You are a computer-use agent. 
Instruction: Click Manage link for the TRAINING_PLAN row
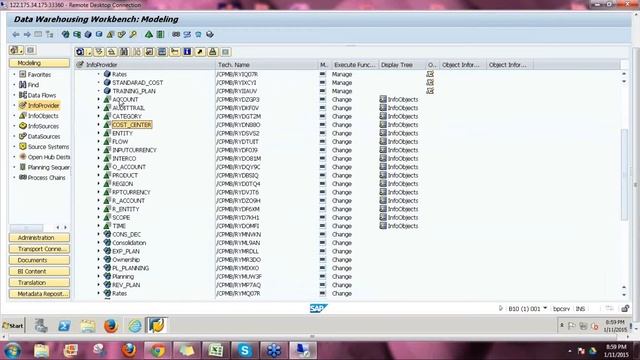tap(342, 91)
